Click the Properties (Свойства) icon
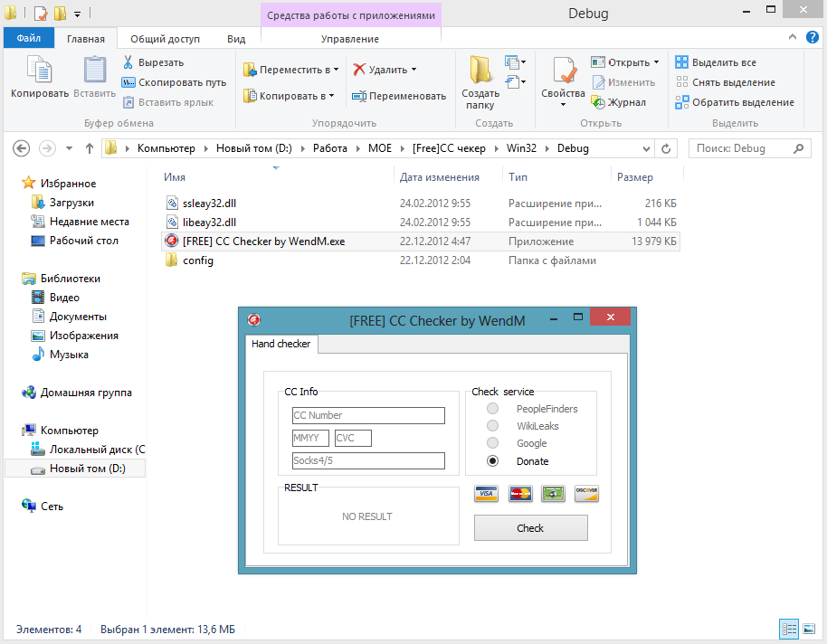Image resolution: width=827 pixels, height=644 pixels. pyautogui.click(x=564, y=71)
